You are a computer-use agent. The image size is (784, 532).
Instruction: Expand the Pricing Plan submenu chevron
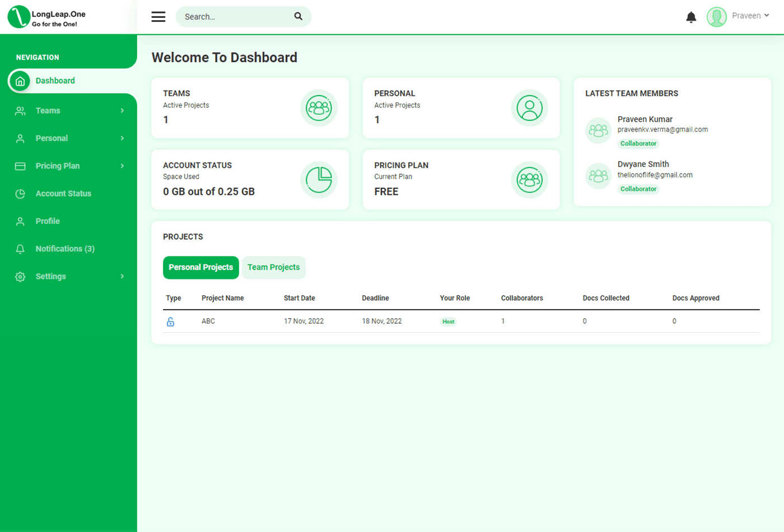tap(122, 166)
